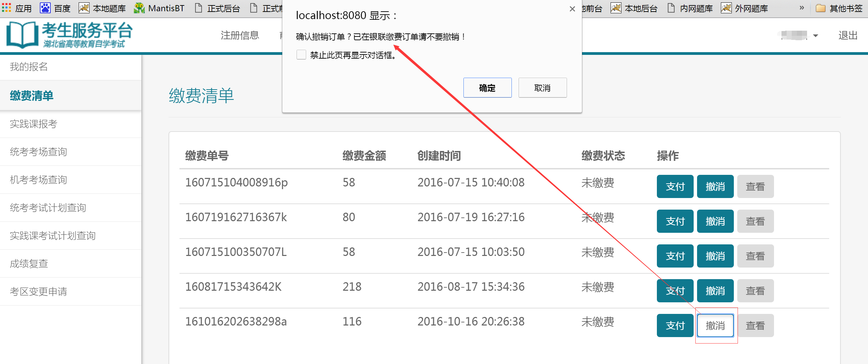Viewport: 868px width, 364px height.
Task: Close the localhost:8080 alert dialog
Action: click(571, 9)
